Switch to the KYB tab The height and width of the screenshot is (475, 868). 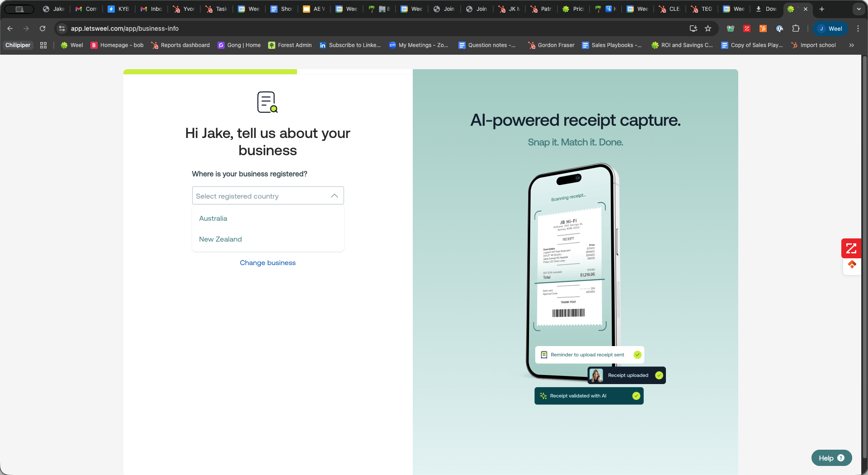click(118, 9)
